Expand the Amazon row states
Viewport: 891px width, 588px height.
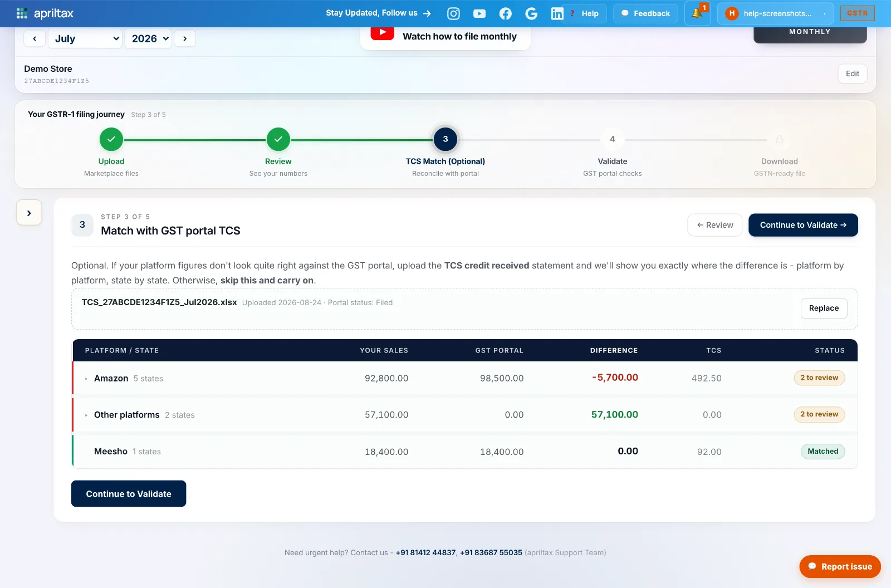click(x=86, y=379)
